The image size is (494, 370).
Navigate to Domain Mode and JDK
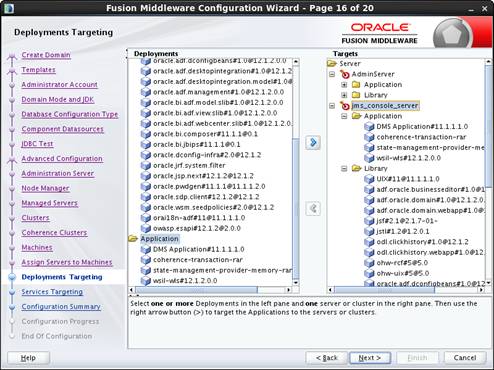(58, 99)
